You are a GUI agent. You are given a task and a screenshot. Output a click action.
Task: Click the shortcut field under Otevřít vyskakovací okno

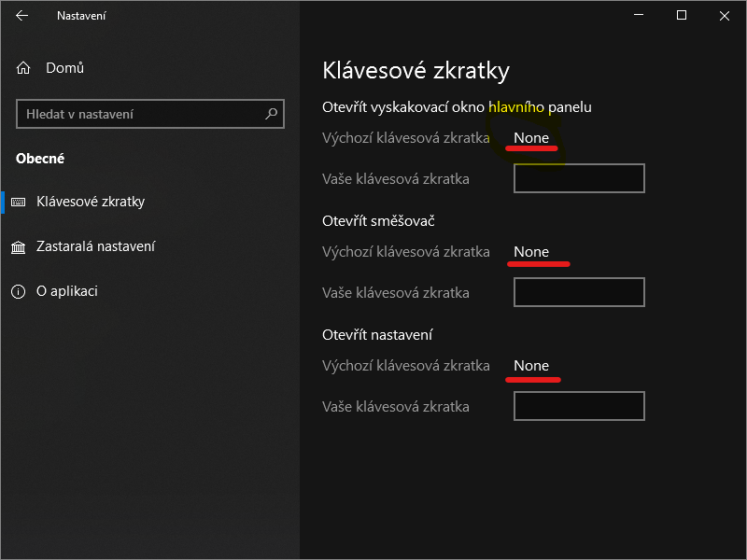click(x=579, y=178)
